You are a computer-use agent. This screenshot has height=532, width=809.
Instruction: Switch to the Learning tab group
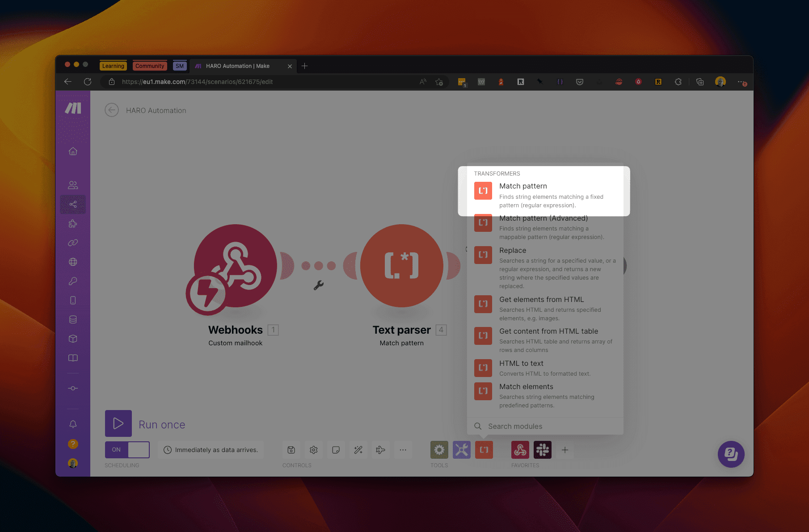point(113,66)
